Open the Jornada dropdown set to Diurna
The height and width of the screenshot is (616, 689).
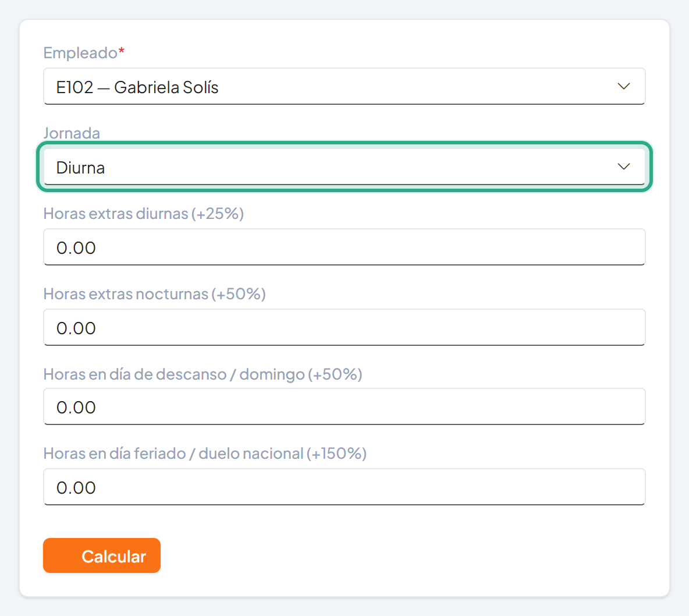click(x=344, y=167)
